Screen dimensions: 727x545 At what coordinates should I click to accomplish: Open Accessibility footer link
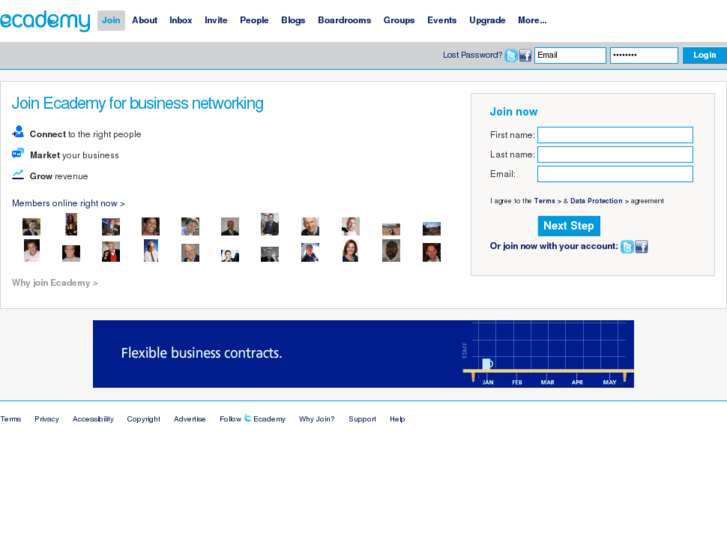point(93,419)
